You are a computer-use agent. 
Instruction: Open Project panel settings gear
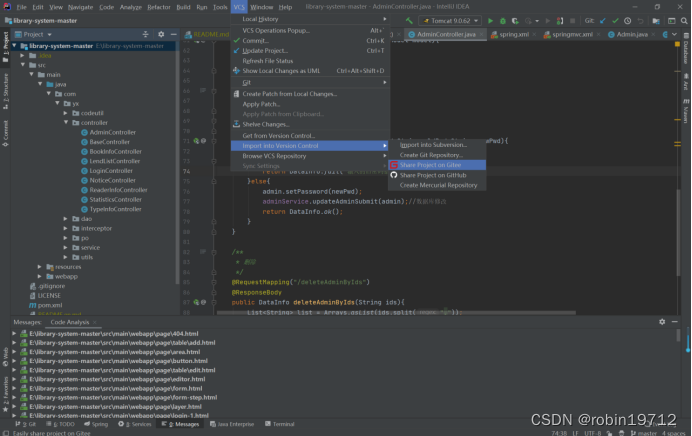pos(161,34)
